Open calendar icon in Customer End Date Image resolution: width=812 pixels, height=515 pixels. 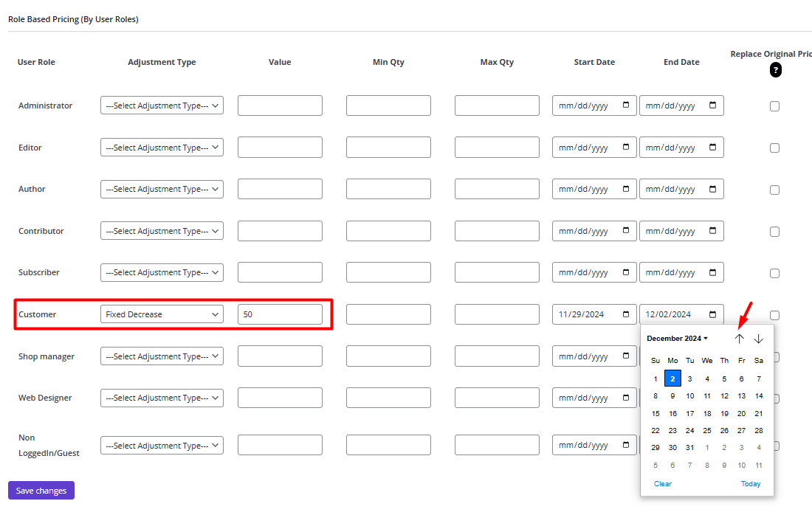(x=713, y=314)
